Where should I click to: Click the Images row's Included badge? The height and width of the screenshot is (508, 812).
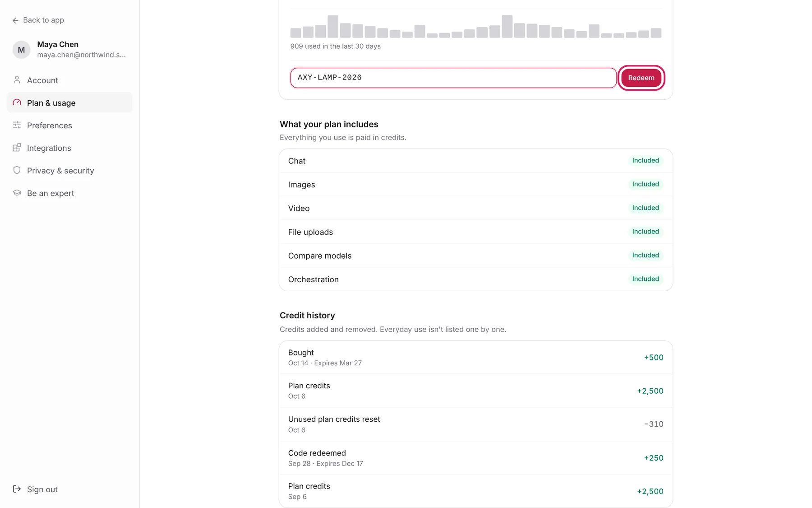pyautogui.click(x=646, y=184)
